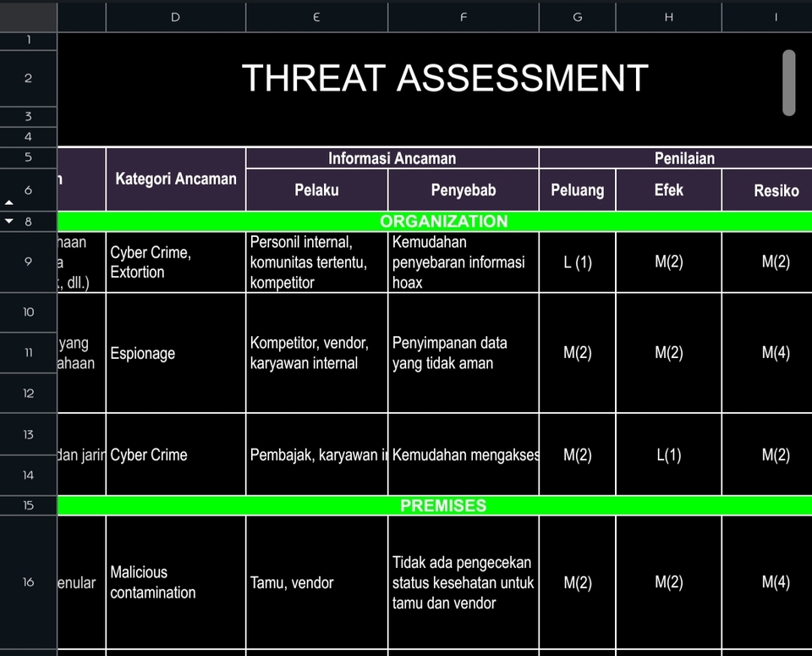Viewport: 812px width, 656px height.
Task: Click the M(2) Efek cell for Espionage
Action: pos(668,353)
